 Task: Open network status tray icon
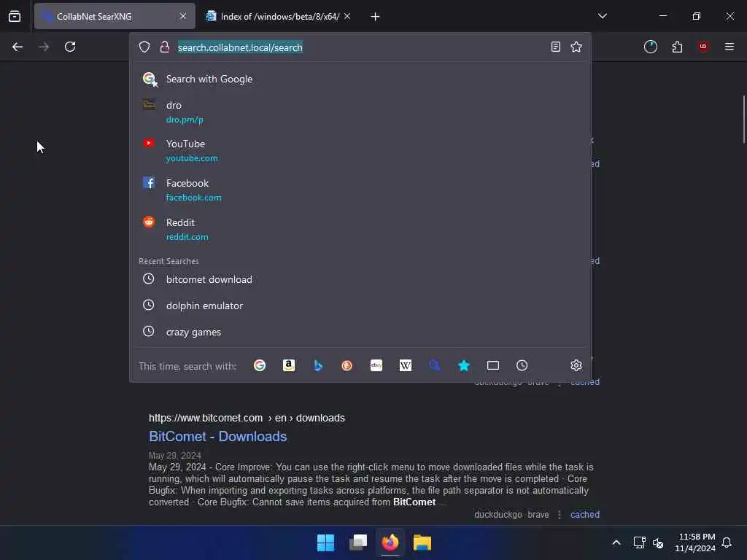(x=639, y=542)
